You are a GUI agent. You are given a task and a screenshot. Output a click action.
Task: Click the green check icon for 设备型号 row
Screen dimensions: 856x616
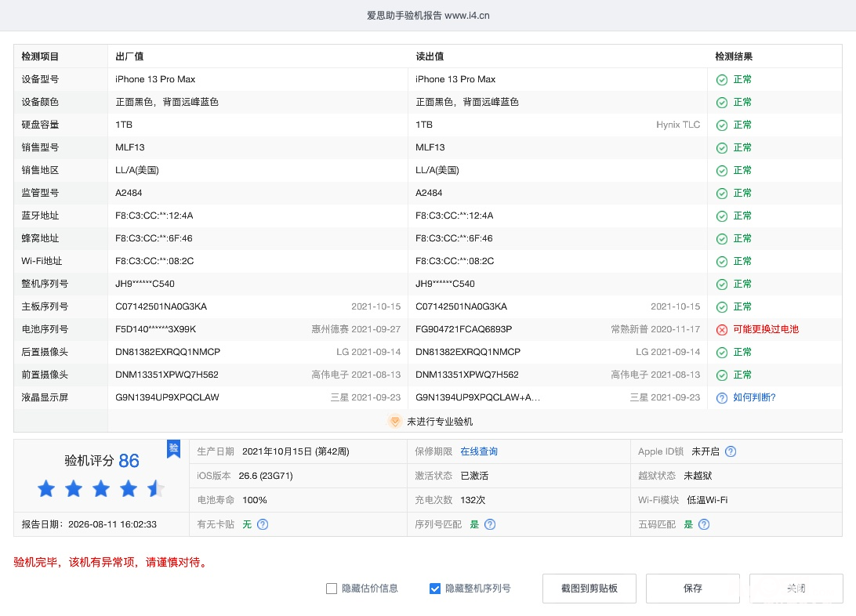[722, 80]
